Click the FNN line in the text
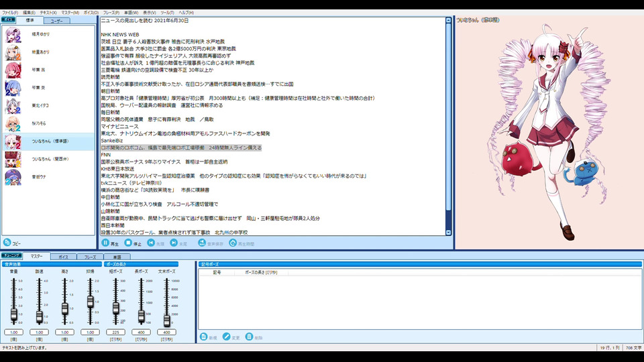Screen dimensions: 644x362 click(x=105, y=155)
